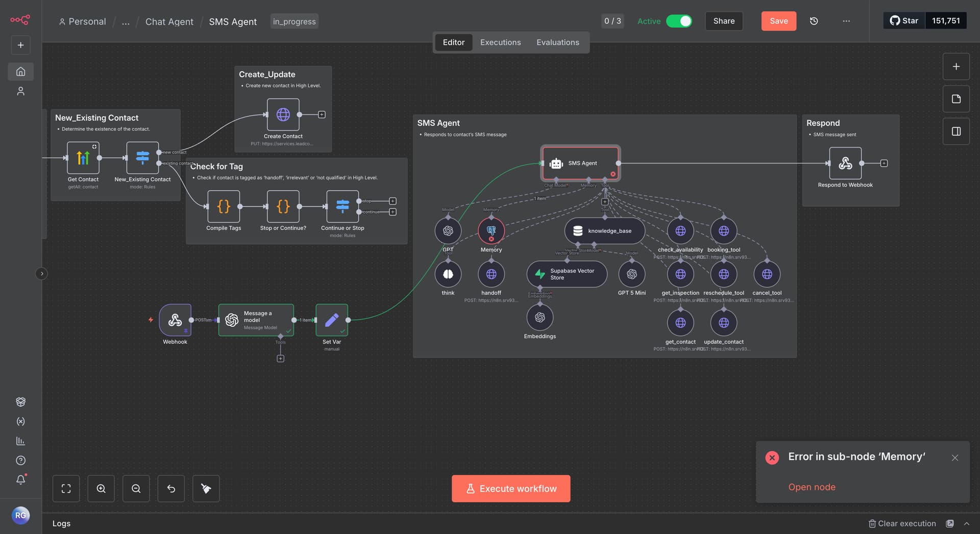This screenshot has height=534, width=980.
Task: Open workflow history clock icon
Action: pyautogui.click(x=814, y=21)
